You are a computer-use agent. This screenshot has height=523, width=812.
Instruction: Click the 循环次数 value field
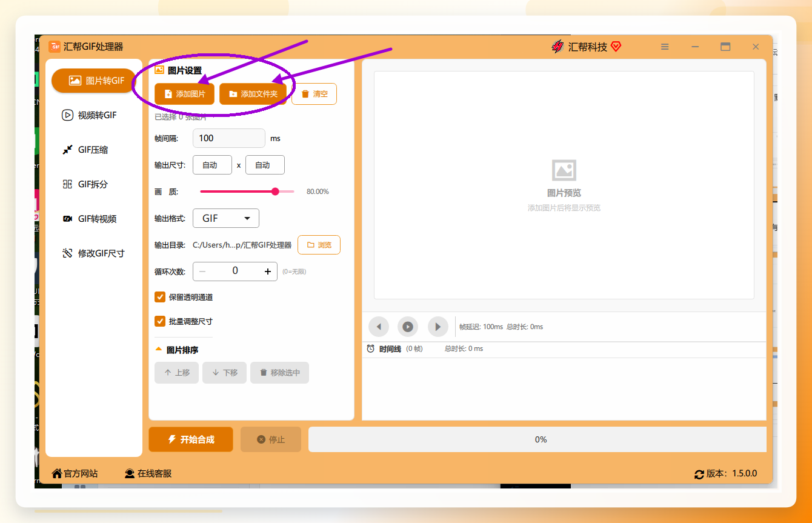[x=235, y=271]
